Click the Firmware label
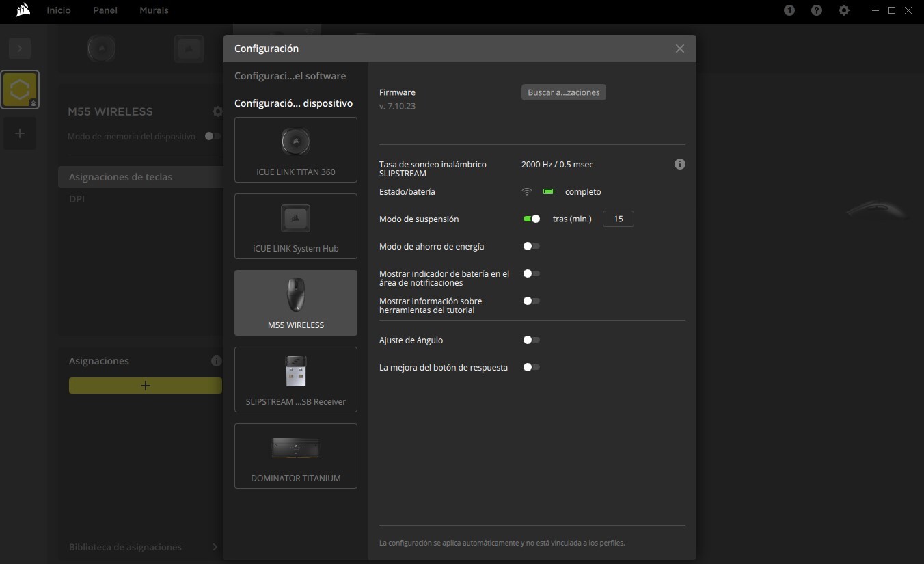Screen dimensions: 924x564 point(397,92)
